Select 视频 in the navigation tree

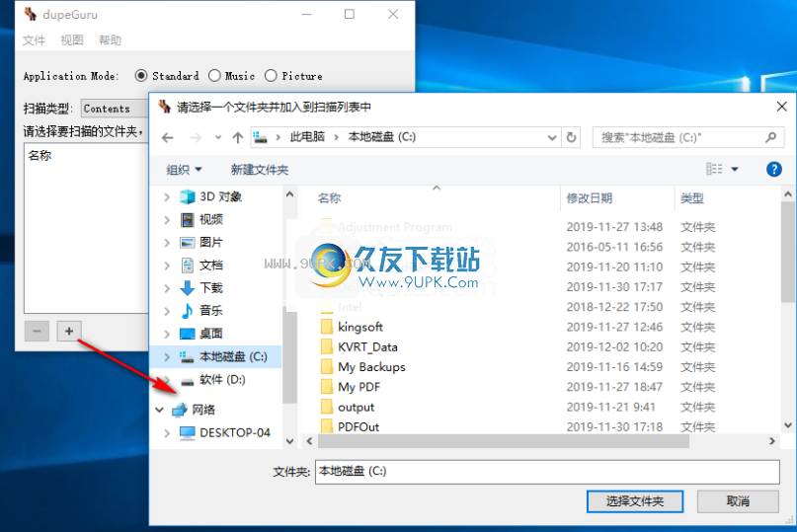click(211, 219)
